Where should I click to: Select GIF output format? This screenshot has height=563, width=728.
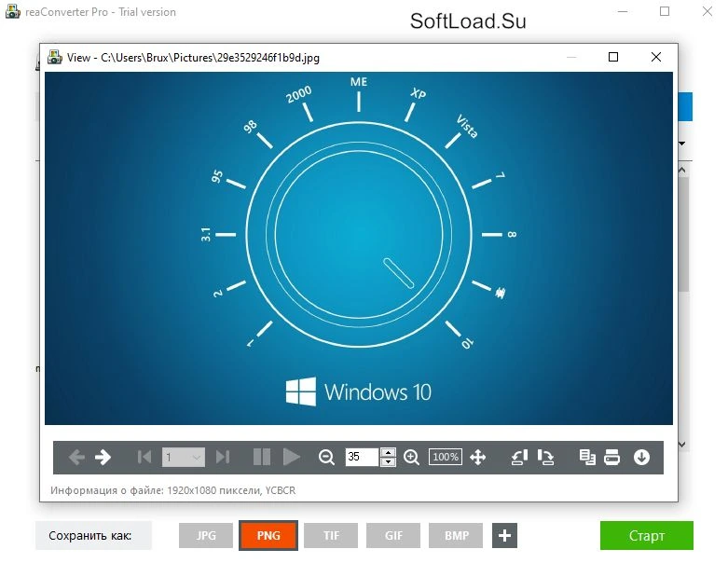pos(393,536)
